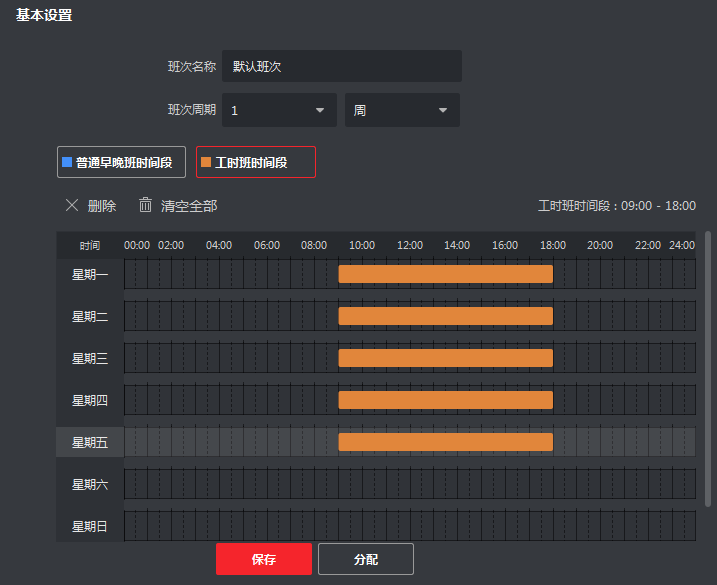Click the 星期二 row label
The image size is (717, 585).
[90, 317]
